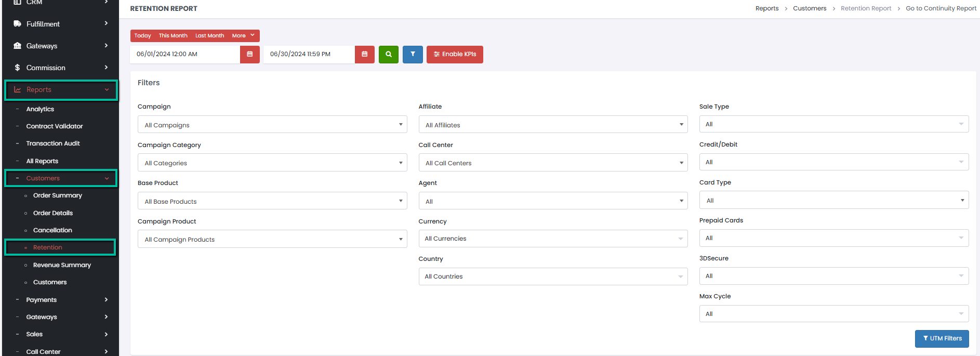Open the All Campaigns dropdown
Image resolution: width=980 pixels, height=356 pixels.
pyautogui.click(x=272, y=125)
